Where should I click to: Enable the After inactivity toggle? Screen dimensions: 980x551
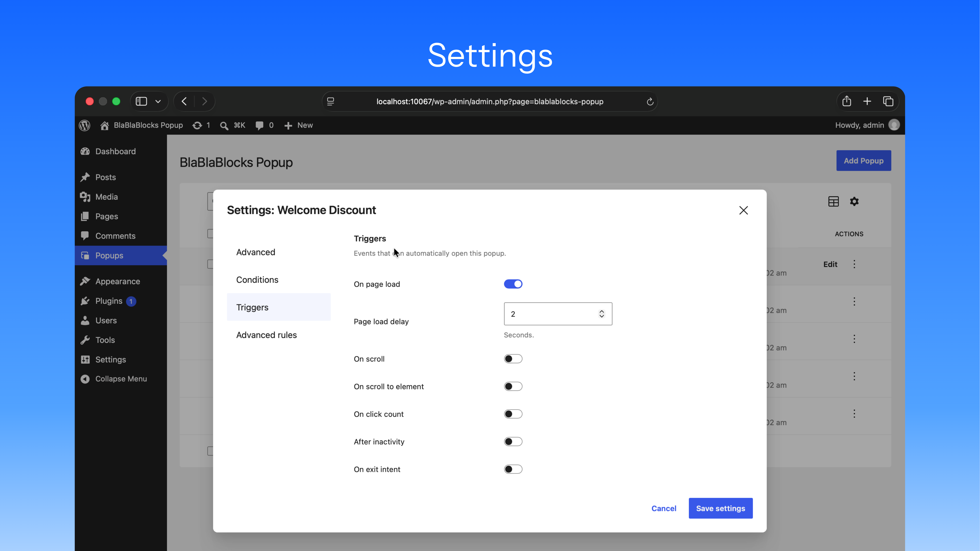(513, 441)
